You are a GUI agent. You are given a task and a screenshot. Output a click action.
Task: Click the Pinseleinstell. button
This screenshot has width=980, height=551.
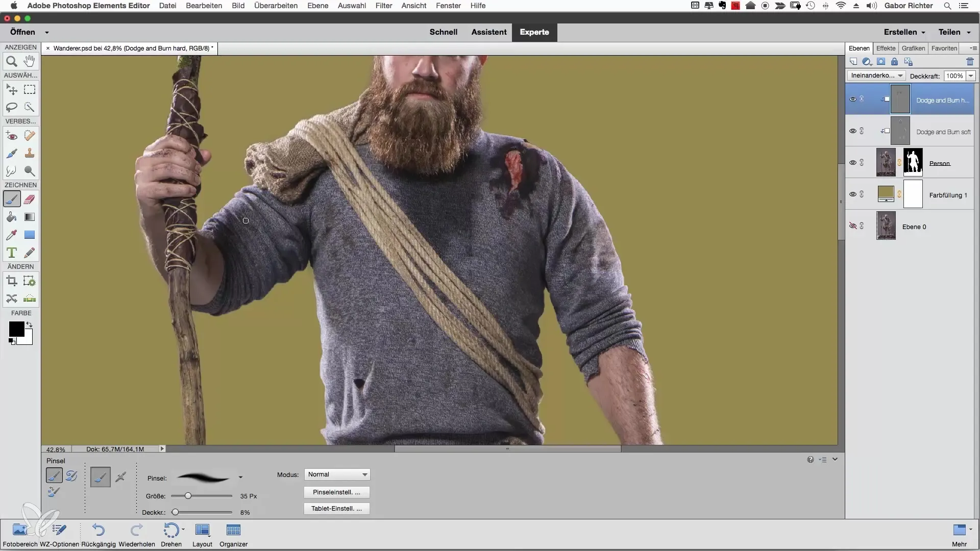[x=336, y=492]
